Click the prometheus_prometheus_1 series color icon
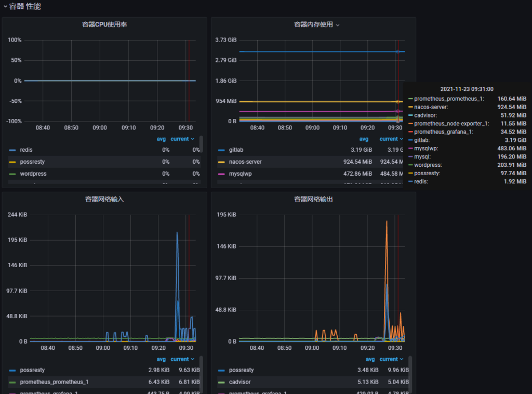Image resolution: width=532 pixels, height=394 pixels. click(12, 382)
